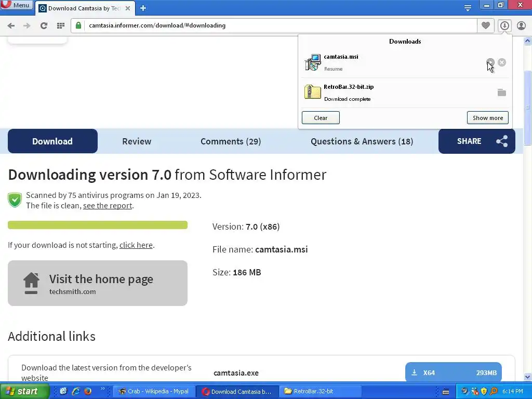532x399 pixels.
Task: Focus the address bar URL field
Action: pos(273,25)
